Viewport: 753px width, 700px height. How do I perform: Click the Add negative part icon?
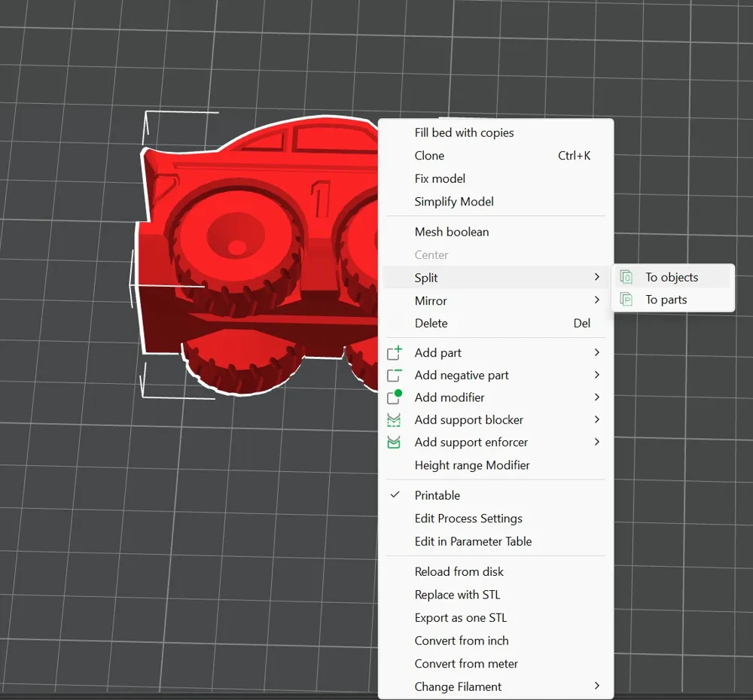point(395,375)
